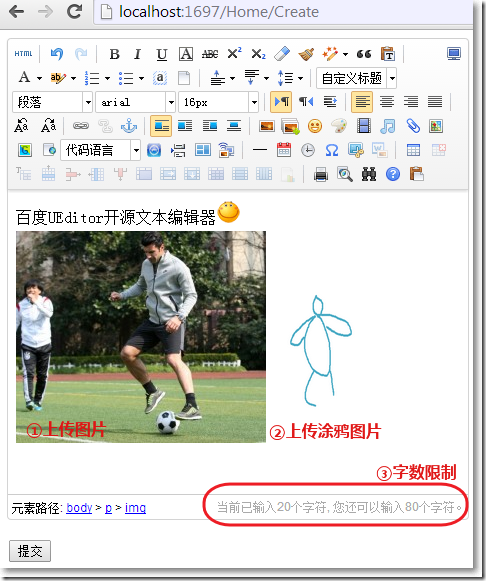Apply subscript formatting
This screenshot has height=581, width=486.
point(258,54)
